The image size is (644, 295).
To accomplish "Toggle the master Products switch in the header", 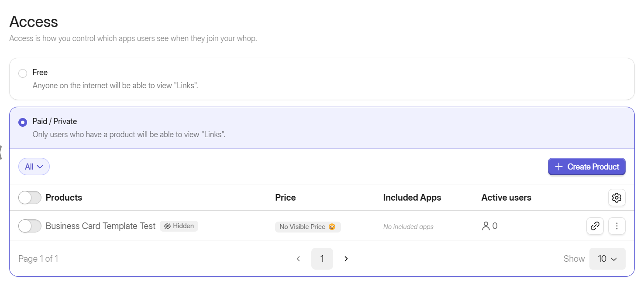I will coord(29,198).
